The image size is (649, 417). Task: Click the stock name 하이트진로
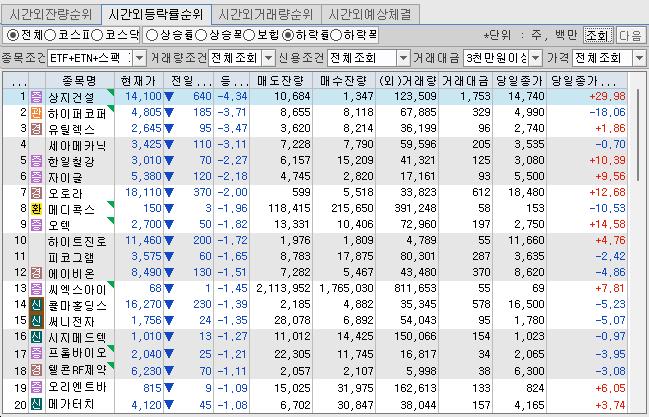click(x=77, y=241)
